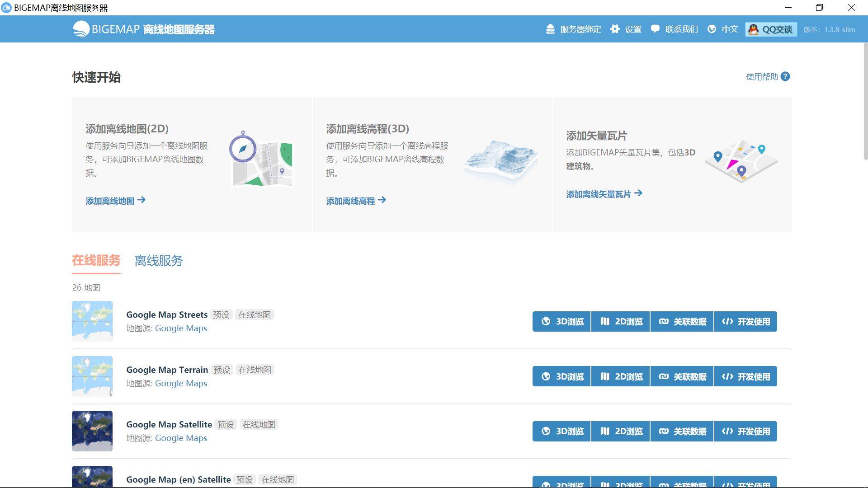This screenshot has width=868, height=488.
Task: Click the server binding icon
Action: tap(550, 29)
